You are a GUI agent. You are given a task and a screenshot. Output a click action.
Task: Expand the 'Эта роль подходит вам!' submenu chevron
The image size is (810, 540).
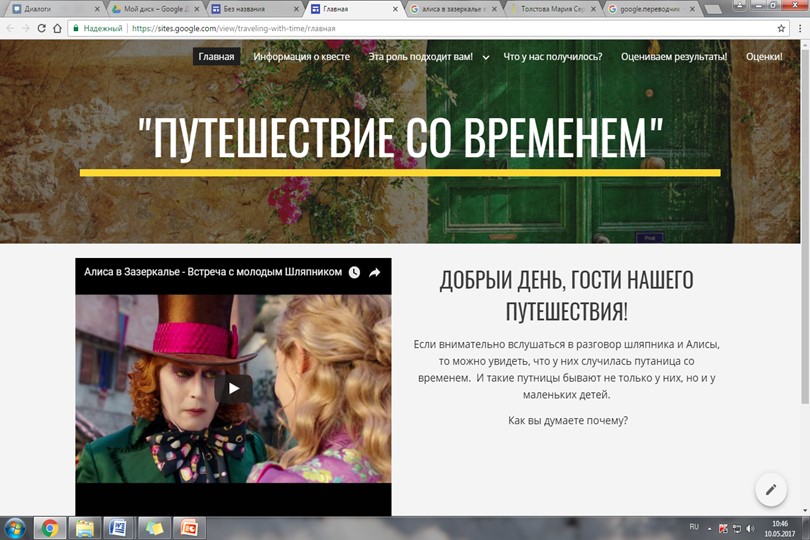(486, 57)
